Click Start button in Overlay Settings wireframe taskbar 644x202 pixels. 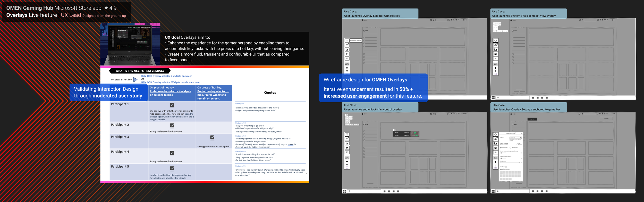(493, 191)
